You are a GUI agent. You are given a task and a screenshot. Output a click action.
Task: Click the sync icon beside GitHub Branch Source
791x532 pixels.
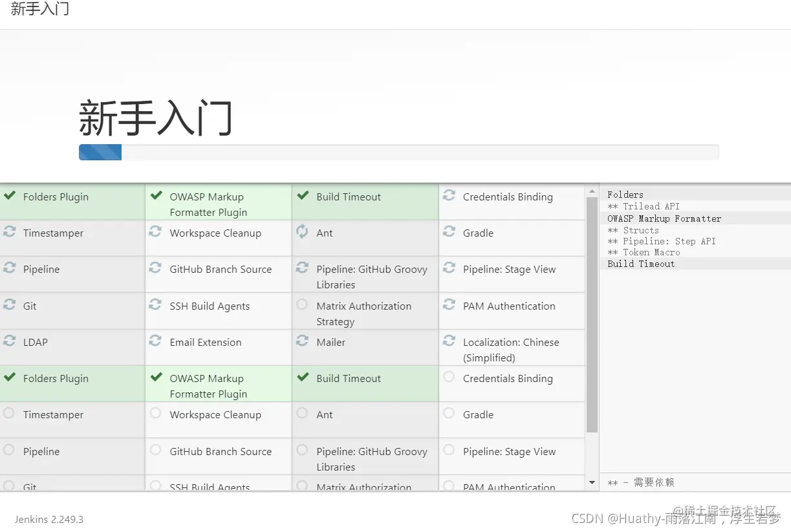tap(155, 268)
